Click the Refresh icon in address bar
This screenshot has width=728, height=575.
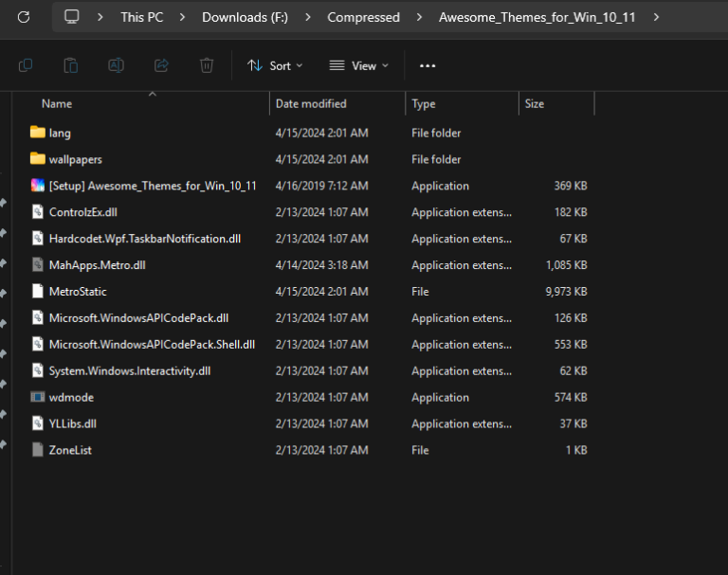click(x=24, y=17)
